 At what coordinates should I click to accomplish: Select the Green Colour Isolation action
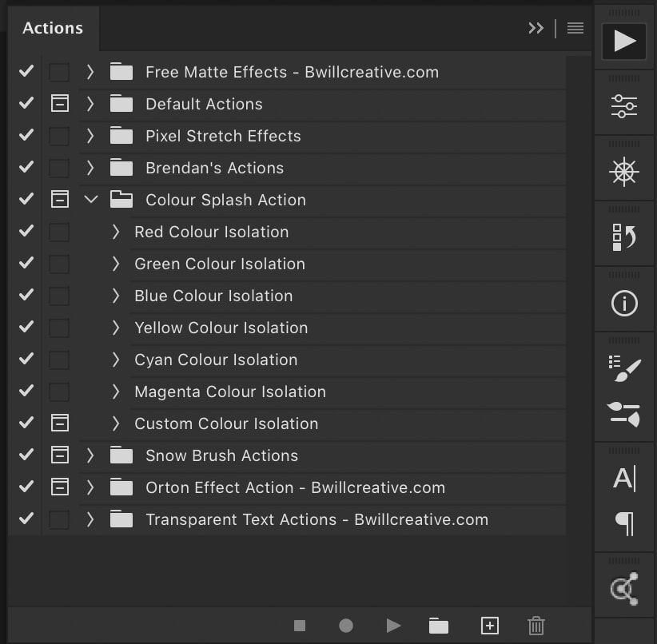point(220,264)
